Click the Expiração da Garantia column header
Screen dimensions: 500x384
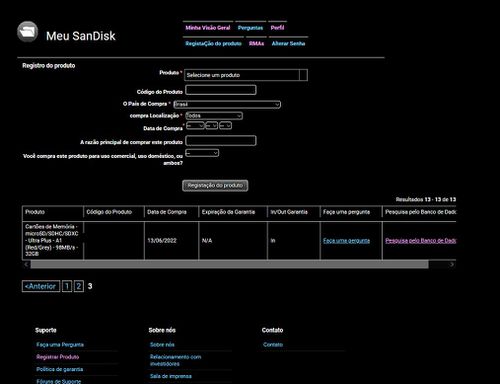[233, 212]
